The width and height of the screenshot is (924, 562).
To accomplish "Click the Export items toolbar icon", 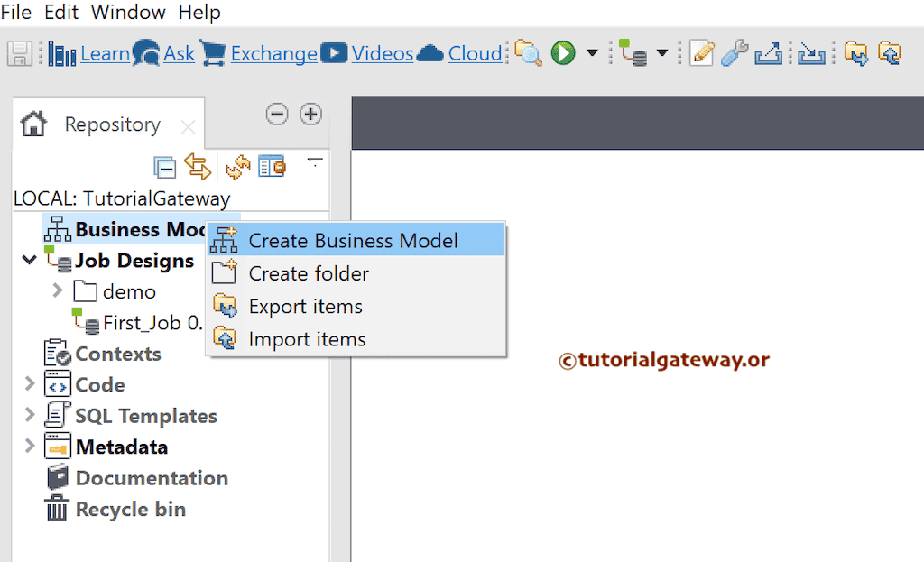I will point(859,53).
